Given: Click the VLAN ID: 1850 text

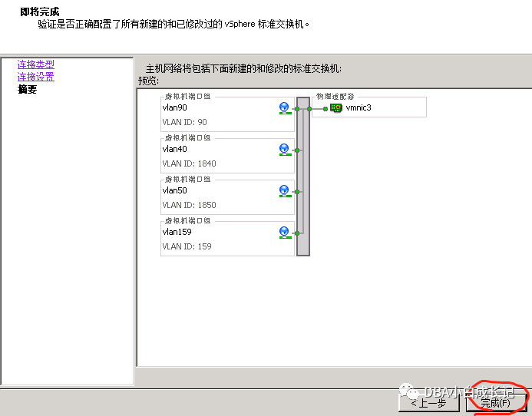Looking at the screenshot, I should click(x=190, y=205).
